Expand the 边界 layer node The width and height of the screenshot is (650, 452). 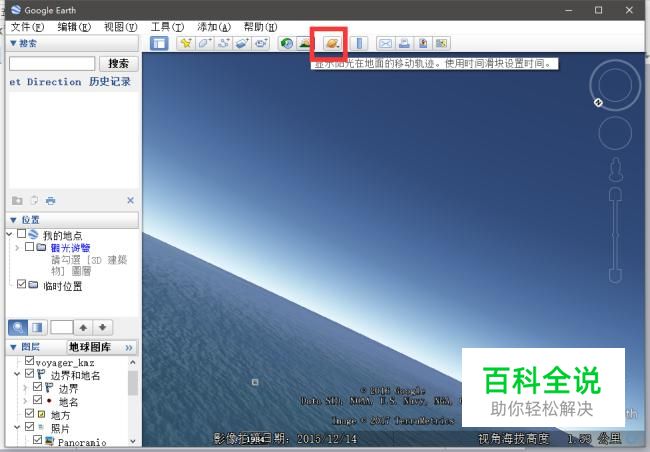click(25, 388)
